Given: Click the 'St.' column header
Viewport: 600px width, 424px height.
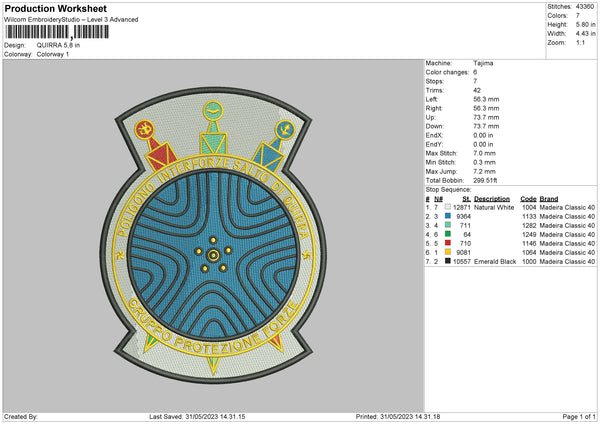Looking at the screenshot, I should [466, 199].
